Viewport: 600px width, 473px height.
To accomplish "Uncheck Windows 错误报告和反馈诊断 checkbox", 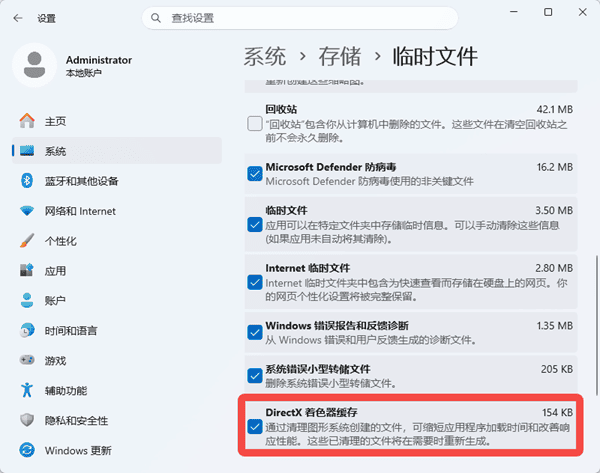I will coord(254,332).
